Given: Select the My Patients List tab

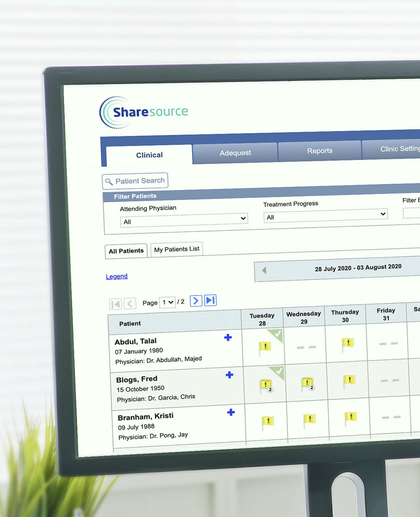Looking at the screenshot, I should point(177,249).
